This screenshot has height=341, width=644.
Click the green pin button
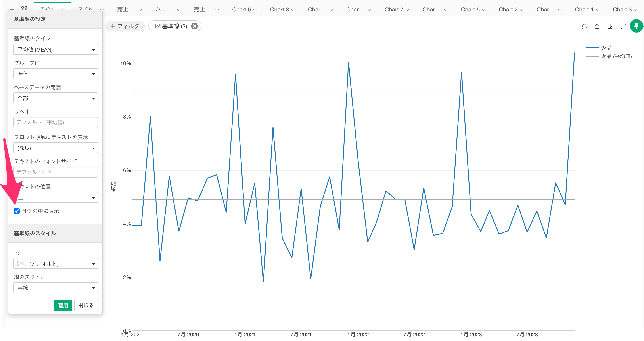(x=636, y=26)
